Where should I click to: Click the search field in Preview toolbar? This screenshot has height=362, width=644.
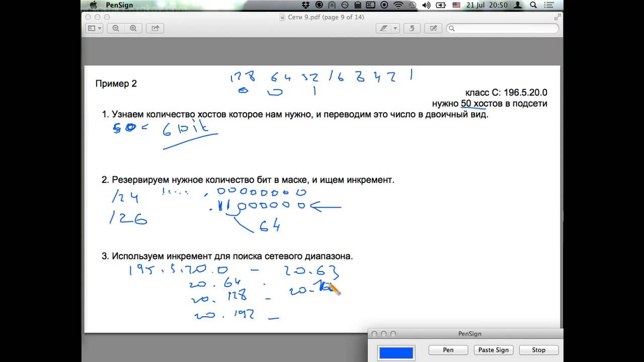(502, 29)
